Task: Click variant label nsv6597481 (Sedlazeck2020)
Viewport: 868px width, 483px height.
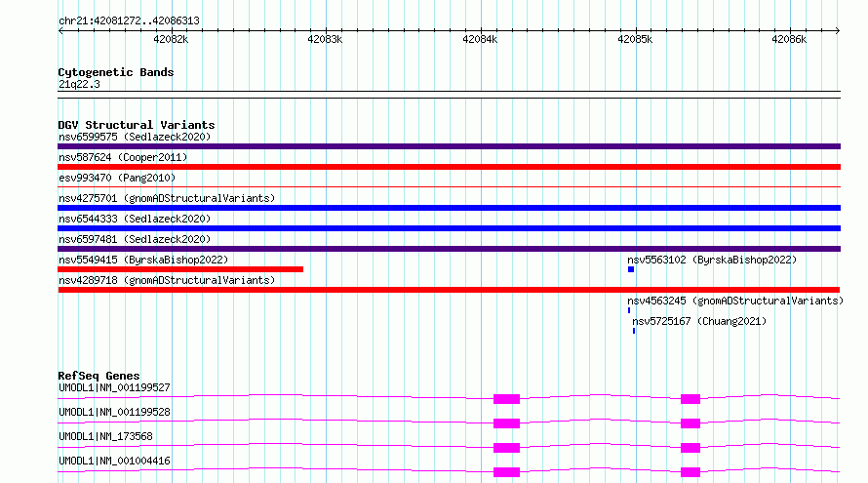Action: [135, 239]
